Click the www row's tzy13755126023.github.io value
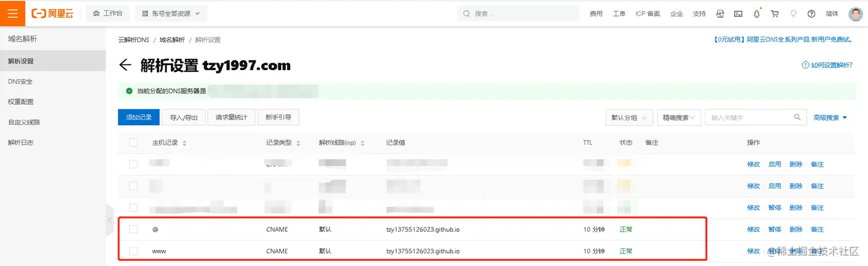Image resolution: width=868 pixels, height=266 pixels. (423, 251)
